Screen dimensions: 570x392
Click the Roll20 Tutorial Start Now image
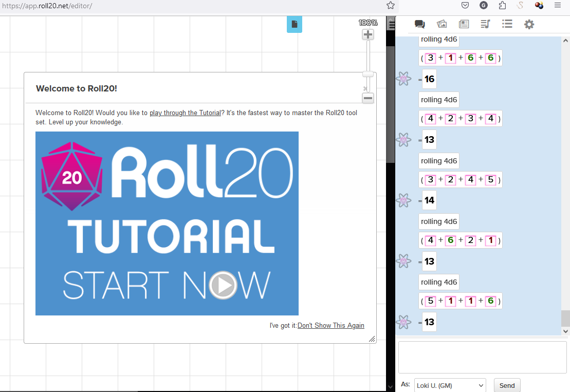tap(167, 223)
